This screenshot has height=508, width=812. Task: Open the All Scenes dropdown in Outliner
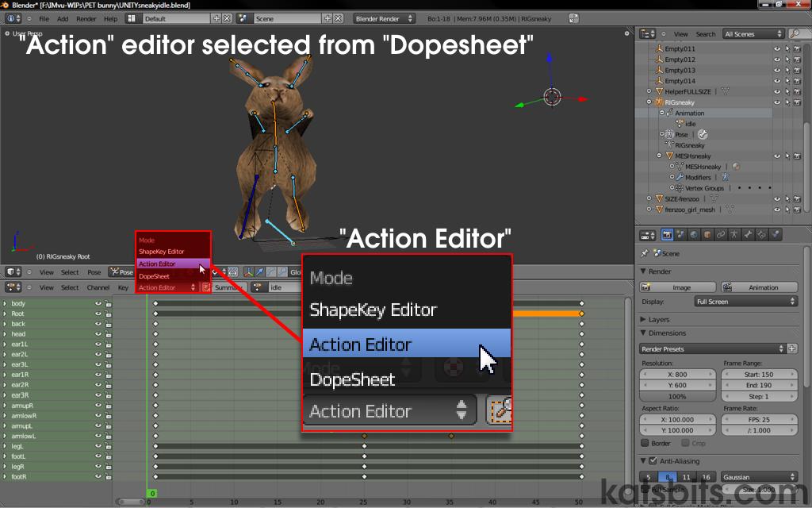tap(753, 33)
